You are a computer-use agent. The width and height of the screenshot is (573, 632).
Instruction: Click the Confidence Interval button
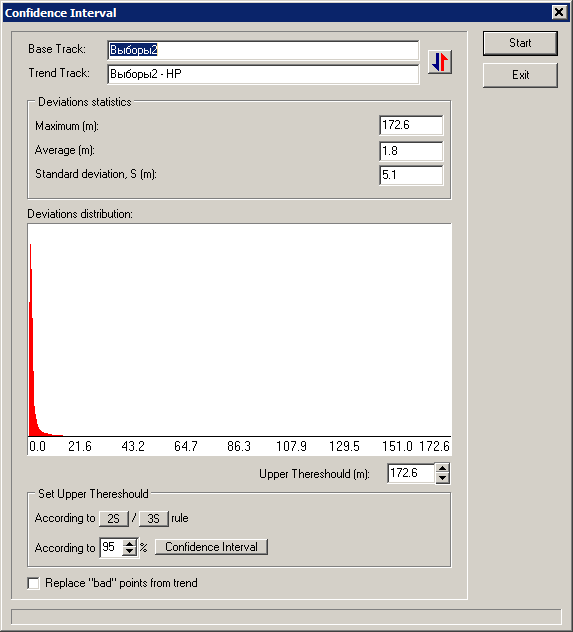[211, 547]
